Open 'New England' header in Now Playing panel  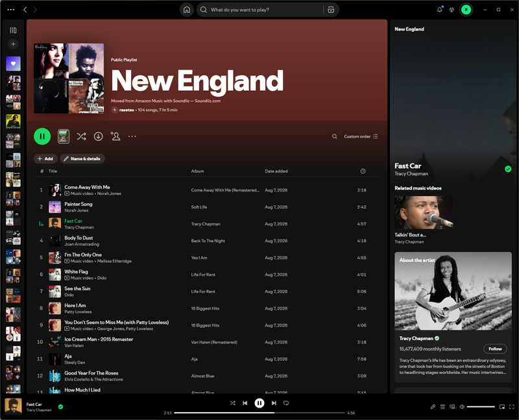click(409, 29)
